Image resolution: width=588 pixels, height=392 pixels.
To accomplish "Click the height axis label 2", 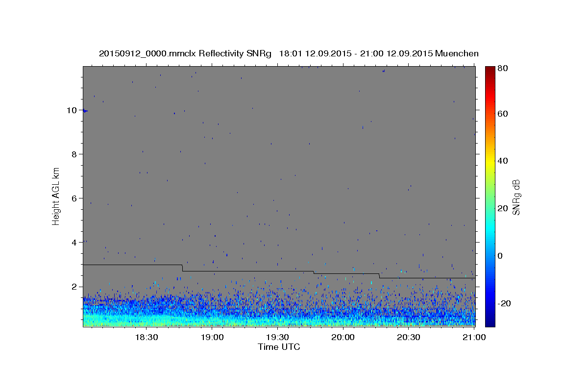I will [x=74, y=287].
